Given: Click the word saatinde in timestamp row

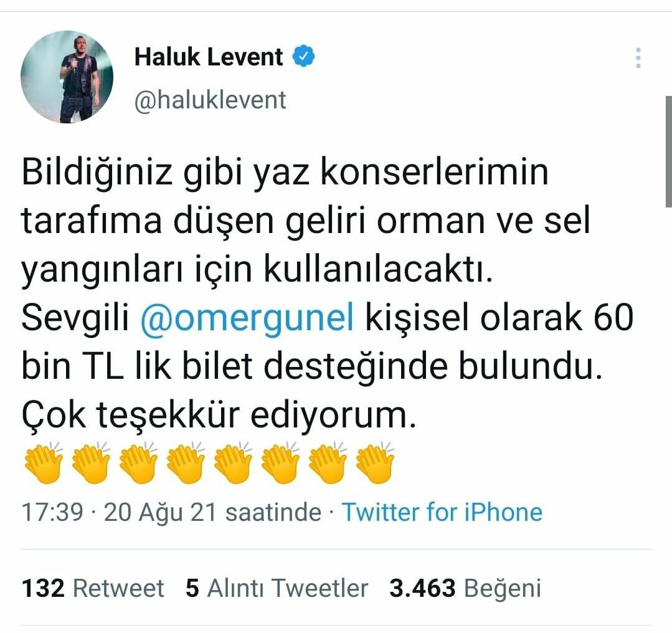Looking at the screenshot, I should [x=273, y=512].
